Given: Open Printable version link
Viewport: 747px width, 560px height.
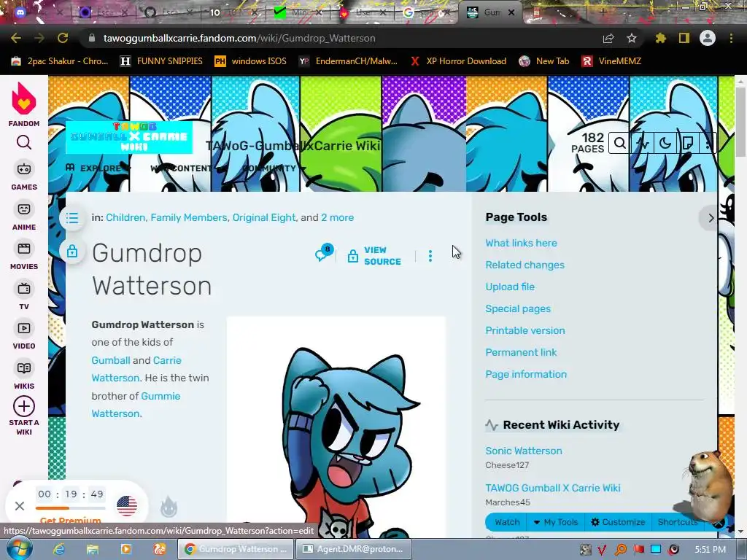Looking at the screenshot, I should pos(525,330).
